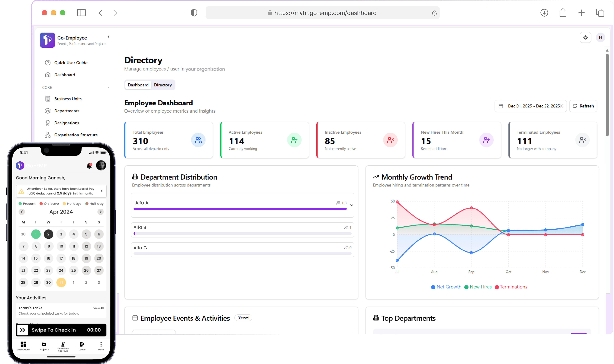
Task: Open Projects in phone bottom bar
Action: pyautogui.click(x=44, y=346)
